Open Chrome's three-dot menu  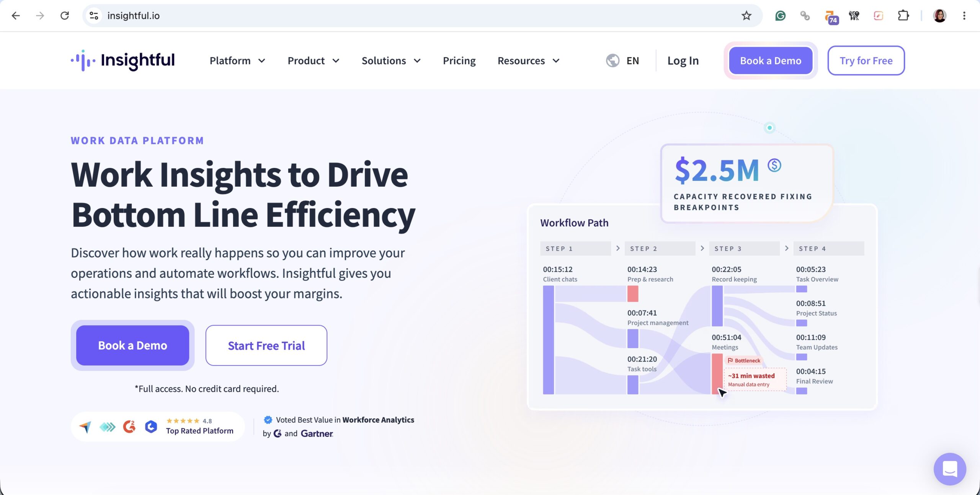click(x=964, y=16)
